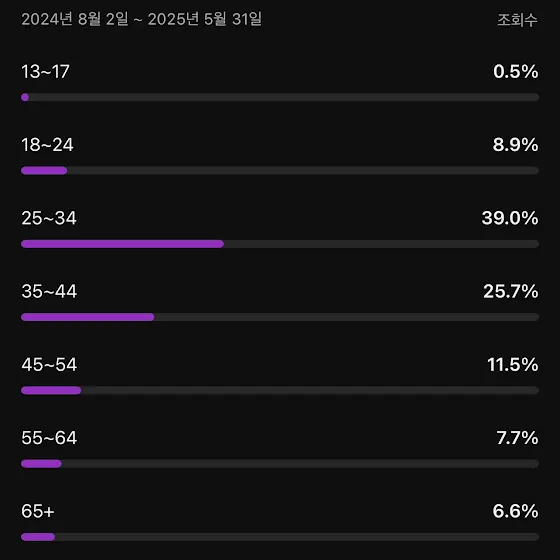Select the 8.9% view percentage
560x560 pixels.
tap(515, 145)
